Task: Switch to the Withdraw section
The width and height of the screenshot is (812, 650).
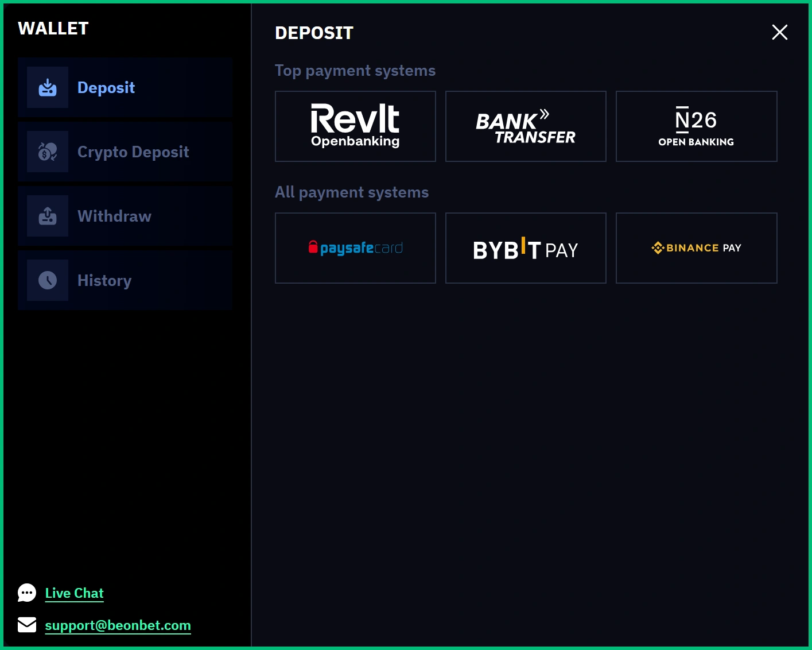Action: coord(125,216)
